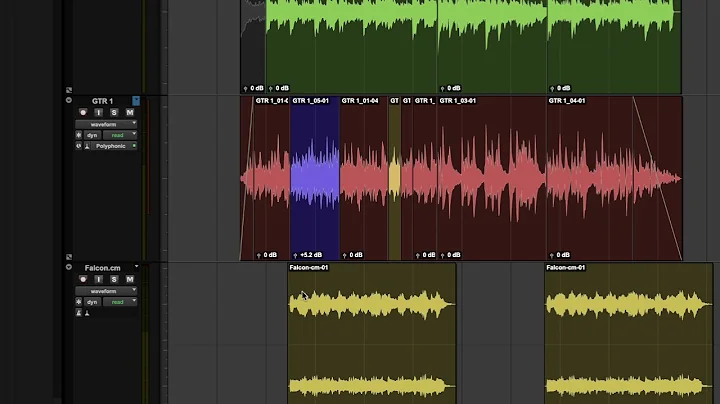Viewport: 720px width, 404px height.
Task: Click GTR 1 elastic audio clock icon
Action: [x=79, y=146]
